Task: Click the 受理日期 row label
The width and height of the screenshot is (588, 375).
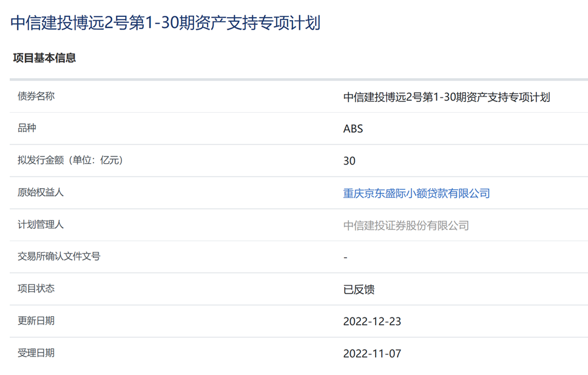Action: pyautogui.click(x=36, y=353)
